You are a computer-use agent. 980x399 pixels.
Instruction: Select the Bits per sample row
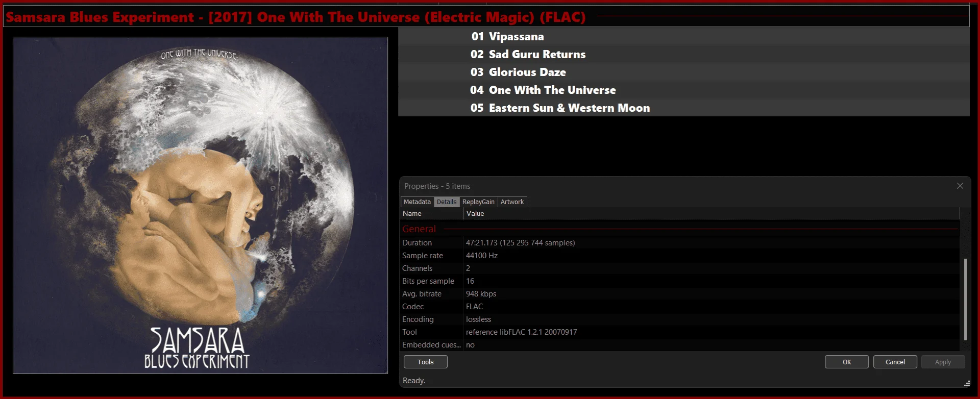tap(680, 281)
